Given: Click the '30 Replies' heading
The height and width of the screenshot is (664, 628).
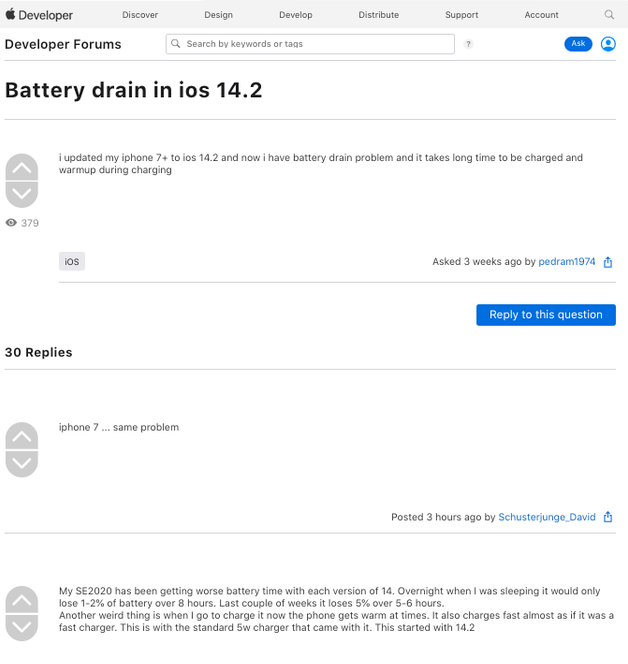Looking at the screenshot, I should tap(39, 352).
